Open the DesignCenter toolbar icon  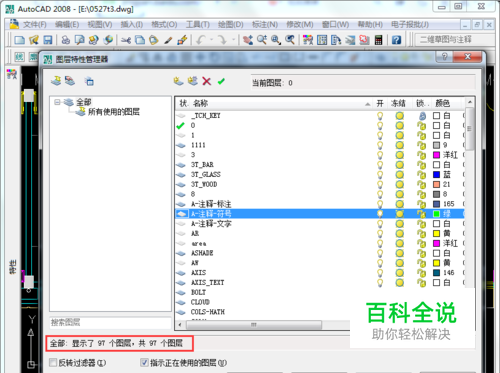pyautogui.click(x=322, y=40)
